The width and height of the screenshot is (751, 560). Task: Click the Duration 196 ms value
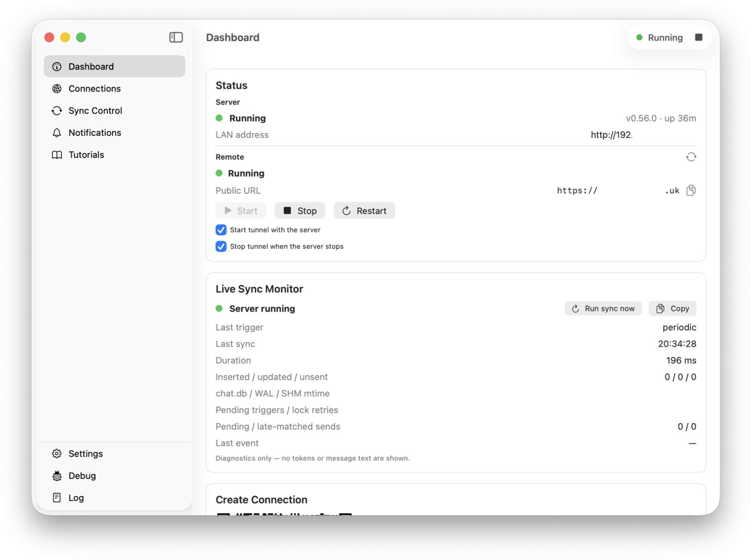681,360
